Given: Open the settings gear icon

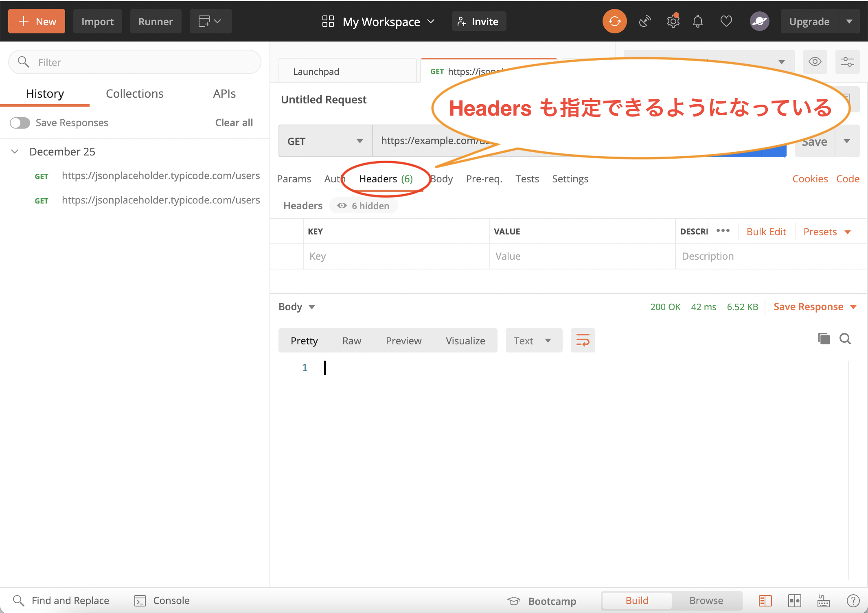Looking at the screenshot, I should [x=672, y=21].
